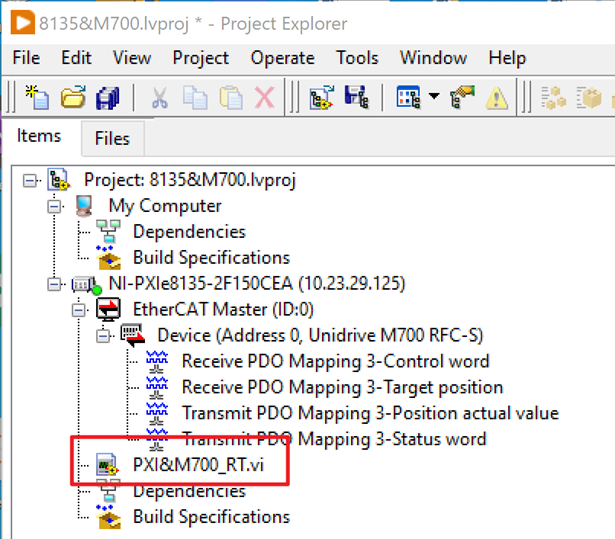Open the Help menu

pos(507,58)
